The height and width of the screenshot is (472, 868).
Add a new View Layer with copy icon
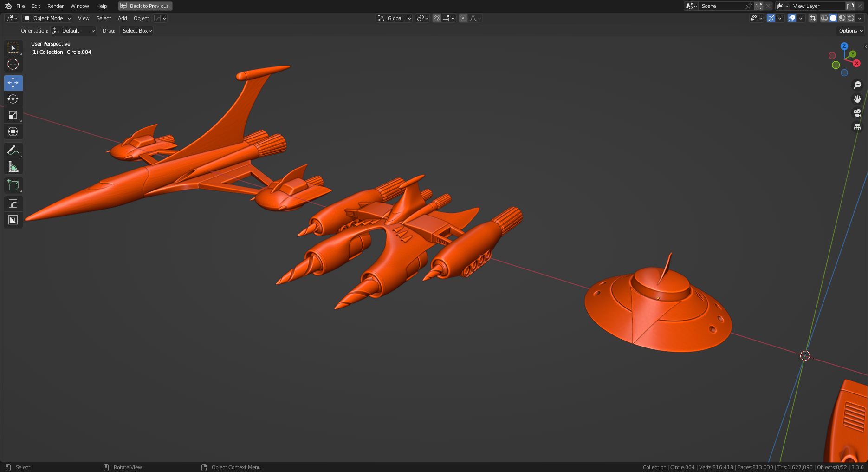[850, 6]
